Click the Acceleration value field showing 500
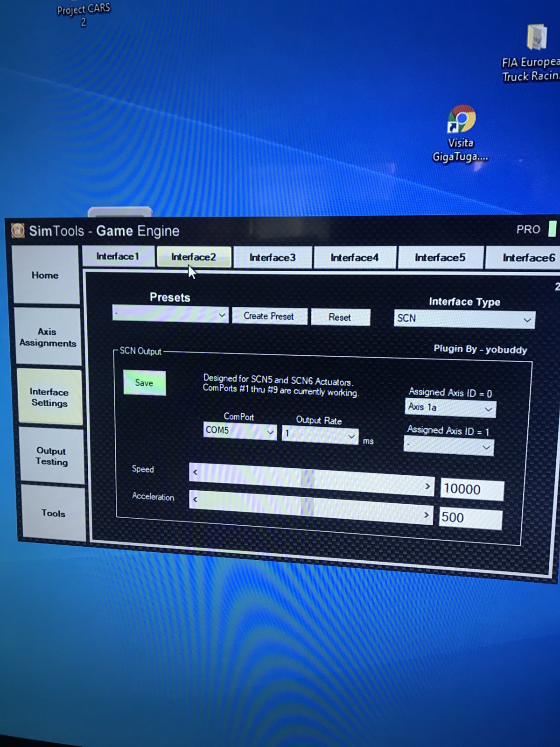This screenshot has width=560, height=747. click(470, 518)
